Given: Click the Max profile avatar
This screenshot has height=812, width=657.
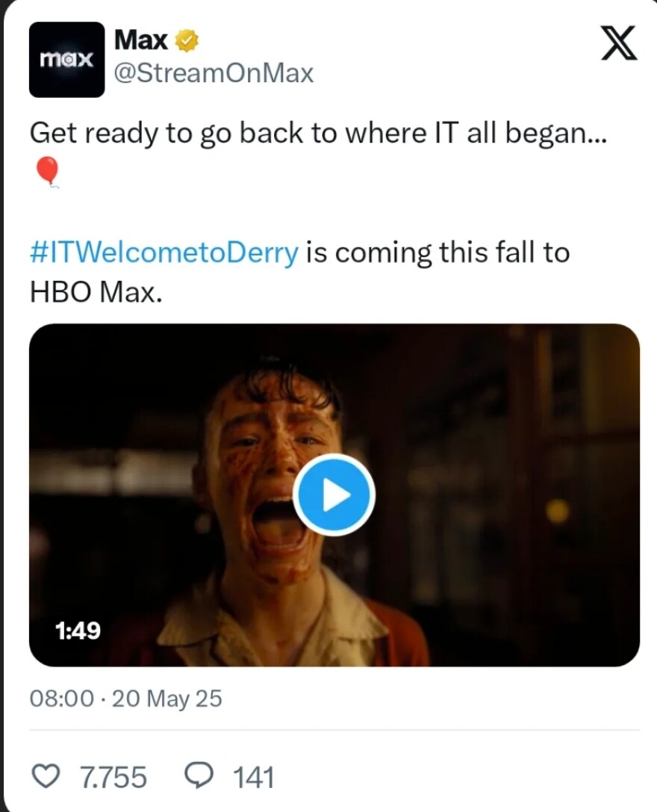Looking at the screenshot, I should pos(66,60).
